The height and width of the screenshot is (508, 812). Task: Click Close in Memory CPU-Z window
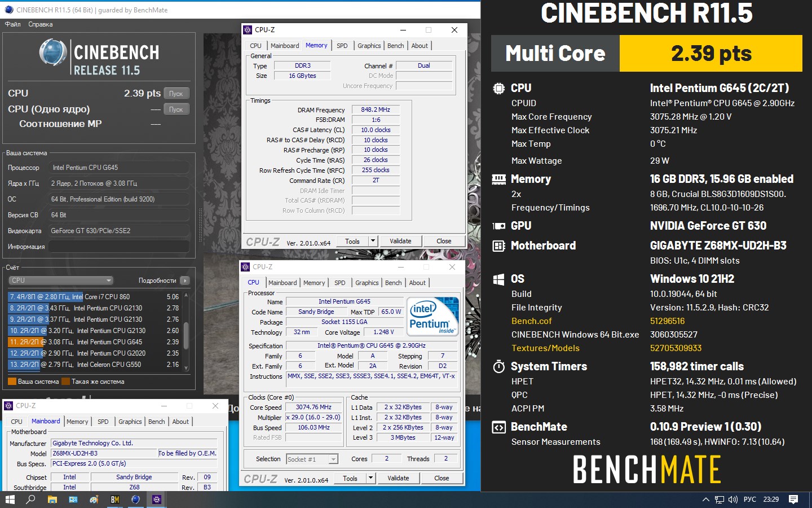[444, 241]
